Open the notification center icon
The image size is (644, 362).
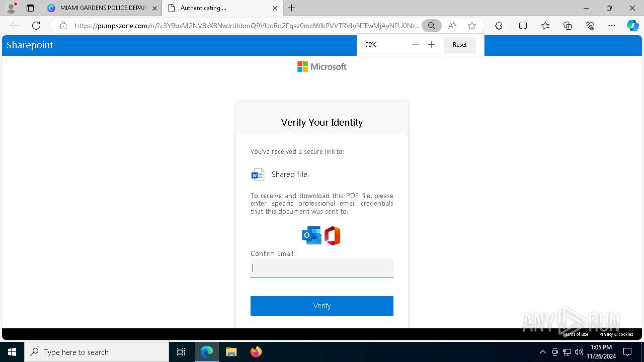tap(627, 352)
